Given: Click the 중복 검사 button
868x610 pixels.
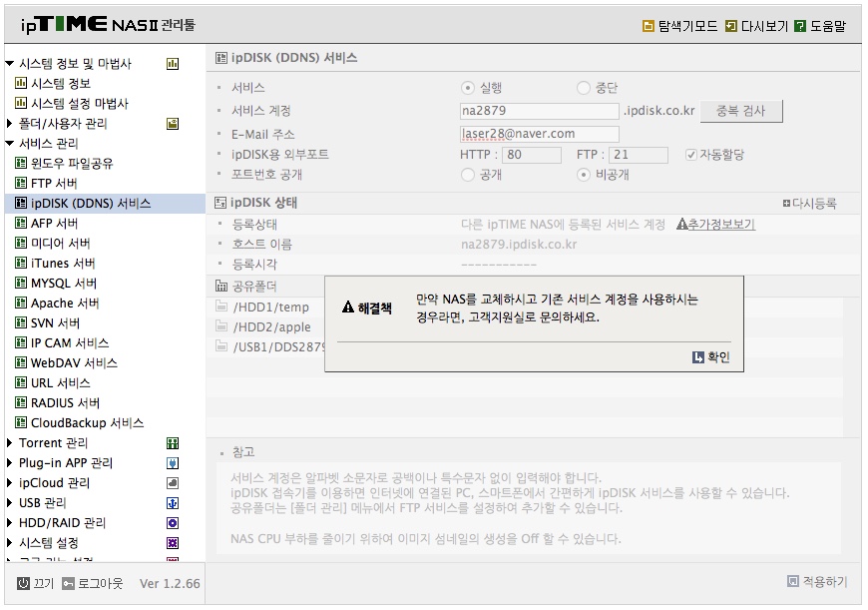Looking at the screenshot, I should [x=741, y=111].
